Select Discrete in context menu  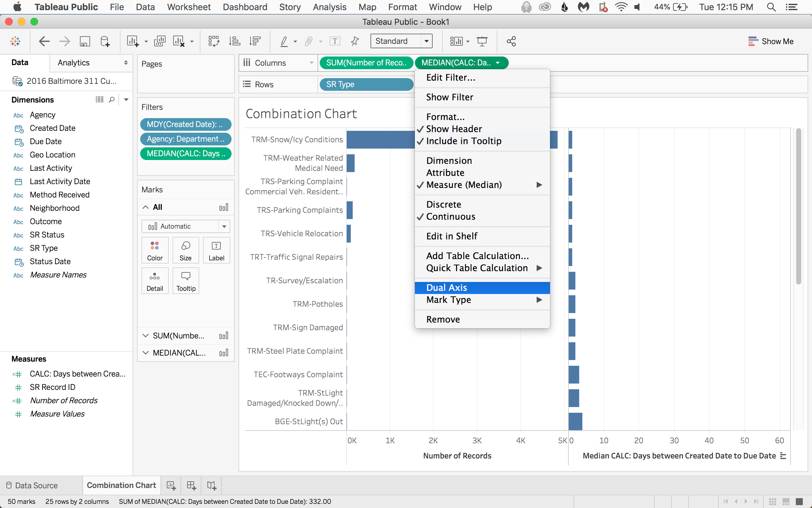coord(482,204)
